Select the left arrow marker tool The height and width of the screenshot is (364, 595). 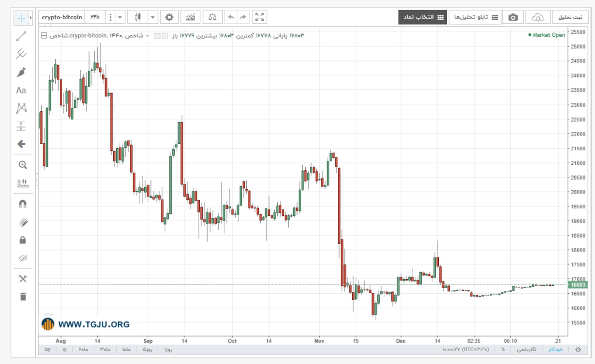tap(21, 144)
